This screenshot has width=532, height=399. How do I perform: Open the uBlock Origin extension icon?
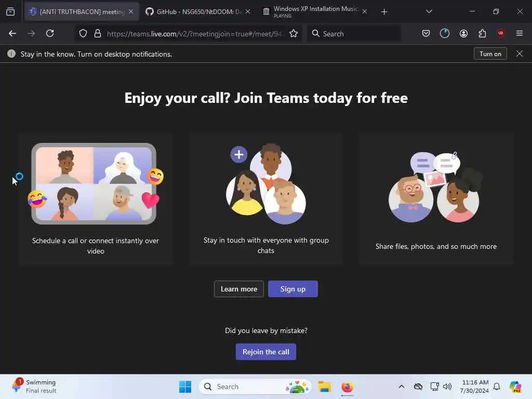click(501, 33)
